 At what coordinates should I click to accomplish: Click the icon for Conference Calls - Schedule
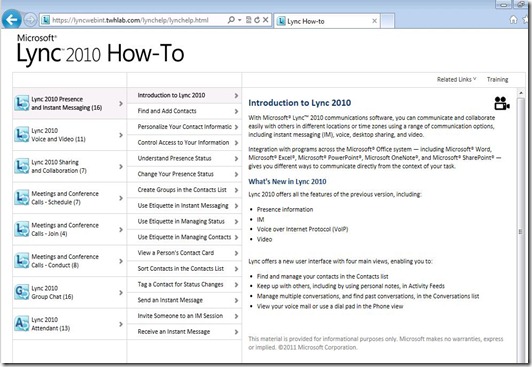pos(22,198)
